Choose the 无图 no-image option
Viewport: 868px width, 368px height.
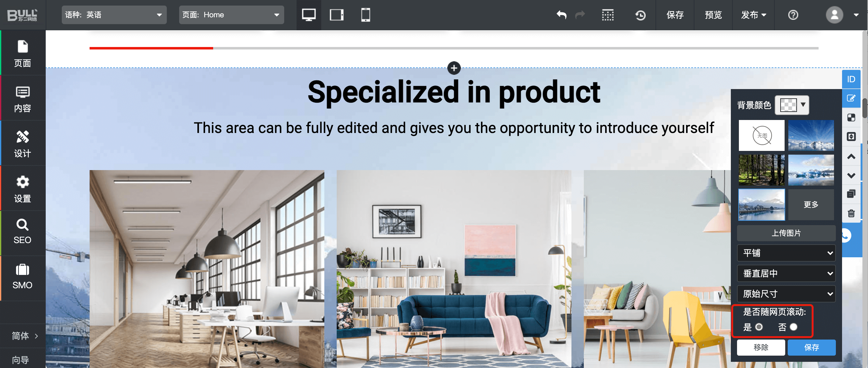pos(761,135)
